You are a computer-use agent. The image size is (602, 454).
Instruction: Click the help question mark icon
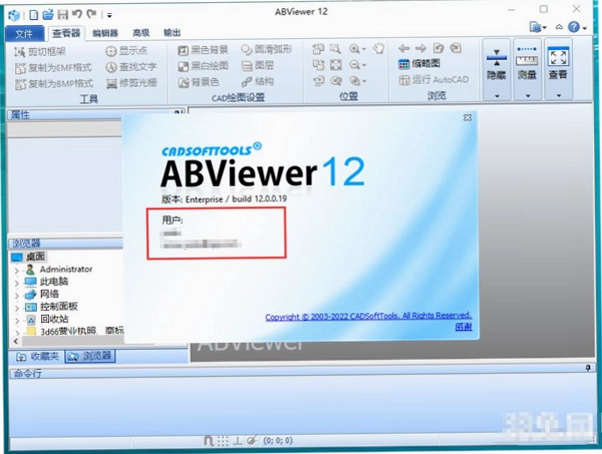pos(574,27)
